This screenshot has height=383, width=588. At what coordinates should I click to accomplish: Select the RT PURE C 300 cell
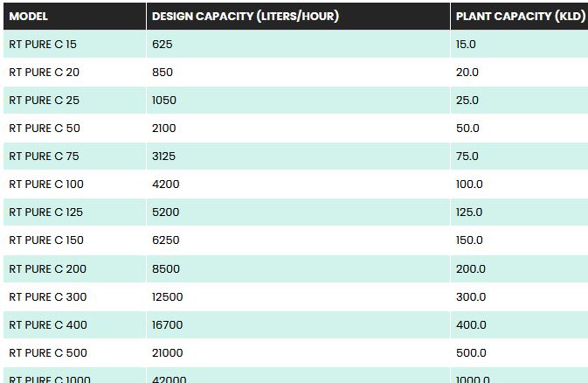[47, 296]
